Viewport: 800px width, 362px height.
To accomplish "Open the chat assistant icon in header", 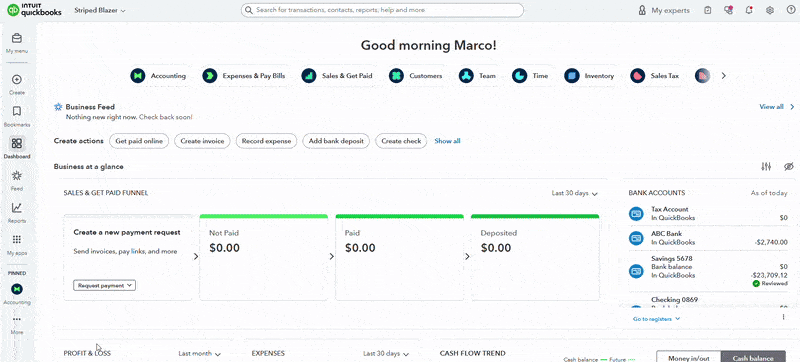I will (728, 10).
